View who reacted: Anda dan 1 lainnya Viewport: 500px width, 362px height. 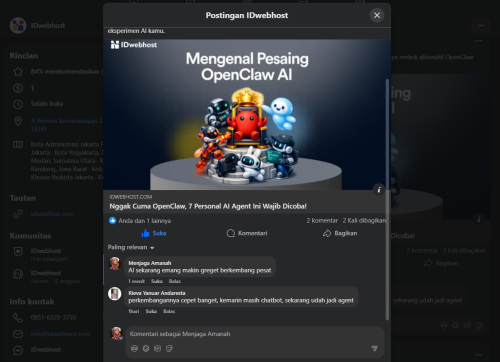coord(145,221)
